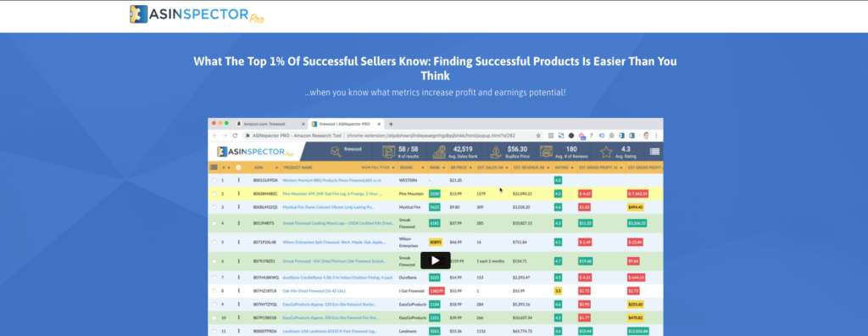Image resolution: width=868 pixels, height=336 pixels.
Task: Click the 58 / 58 results count
Action: (408, 148)
